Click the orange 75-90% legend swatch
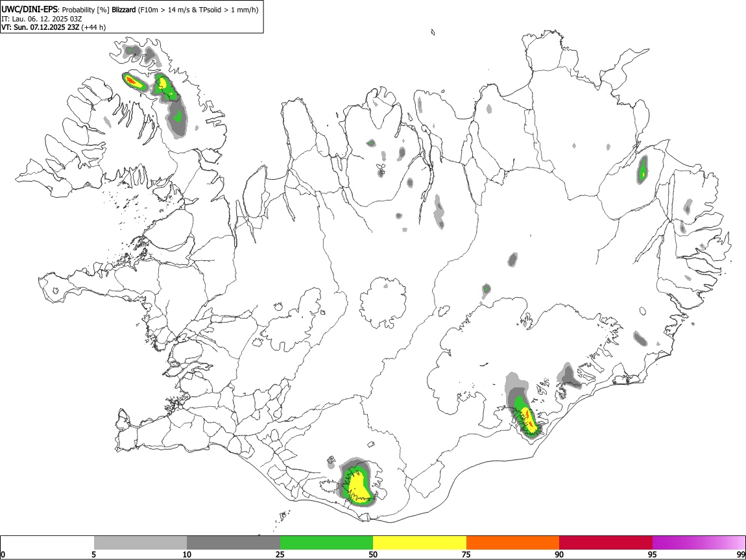Screen dimensions: 746x560 point(512,543)
